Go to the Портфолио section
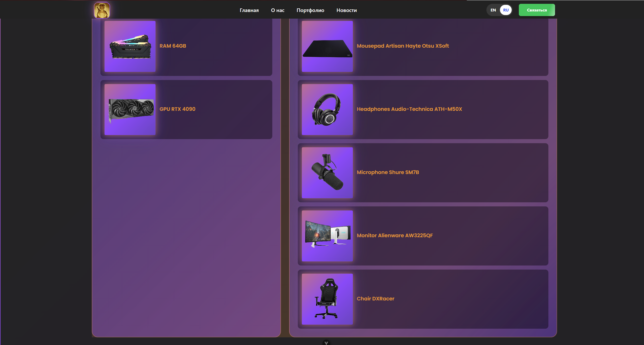The height and width of the screenshot is (345, 644). (x=310, y=10)
